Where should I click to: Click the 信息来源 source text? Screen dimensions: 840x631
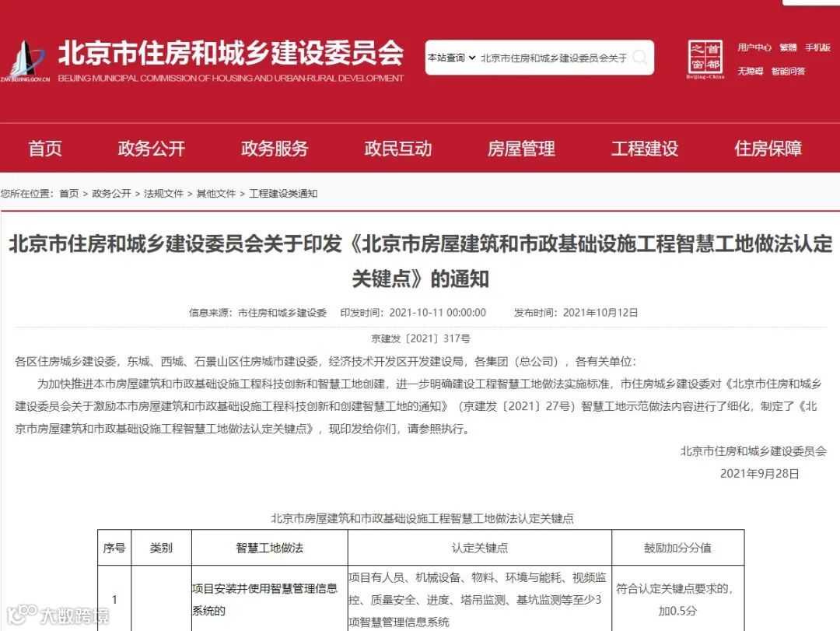[257, 313]
